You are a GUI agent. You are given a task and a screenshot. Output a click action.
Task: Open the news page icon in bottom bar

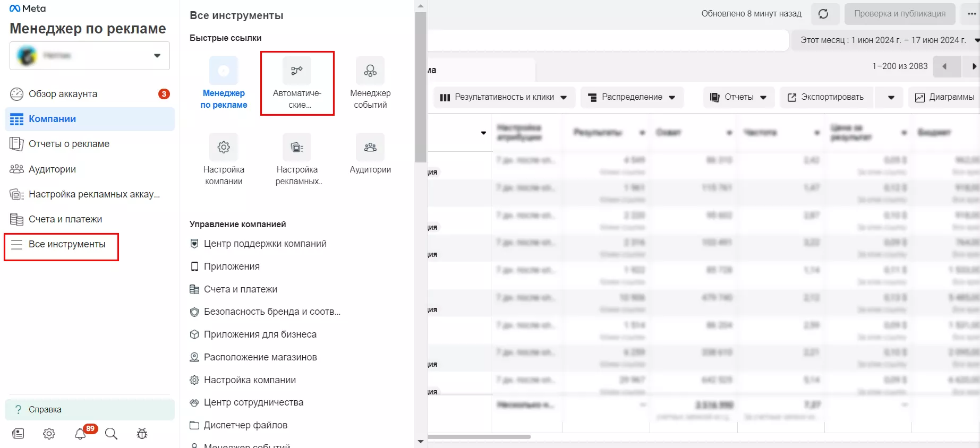(18, 434)
